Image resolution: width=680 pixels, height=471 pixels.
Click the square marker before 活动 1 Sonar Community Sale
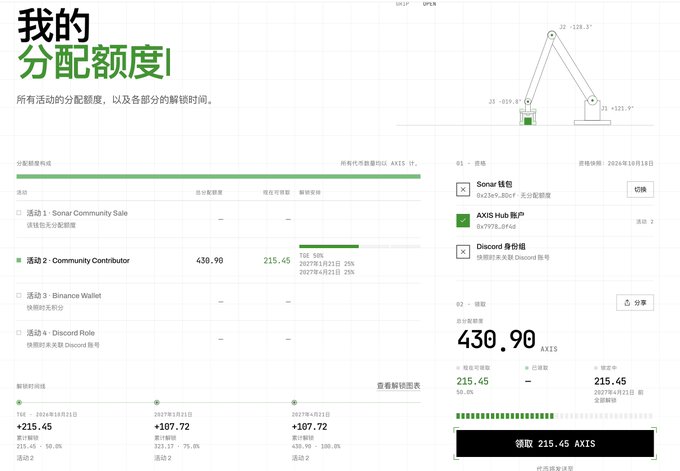click(19, 213)
